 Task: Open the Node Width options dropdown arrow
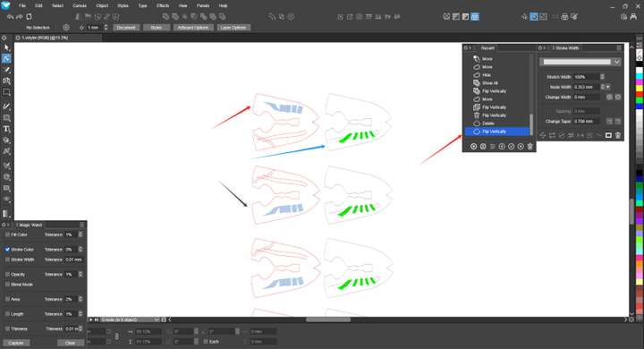pos(608,87)
